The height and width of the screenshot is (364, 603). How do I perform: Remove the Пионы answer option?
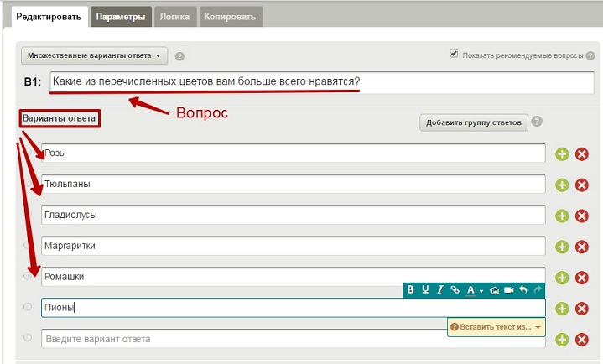[581, 309]
